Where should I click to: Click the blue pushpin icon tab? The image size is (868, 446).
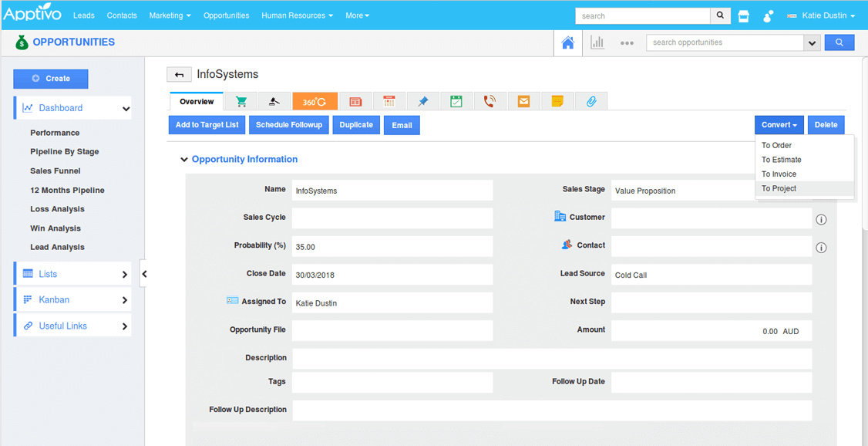coord(422,101)
